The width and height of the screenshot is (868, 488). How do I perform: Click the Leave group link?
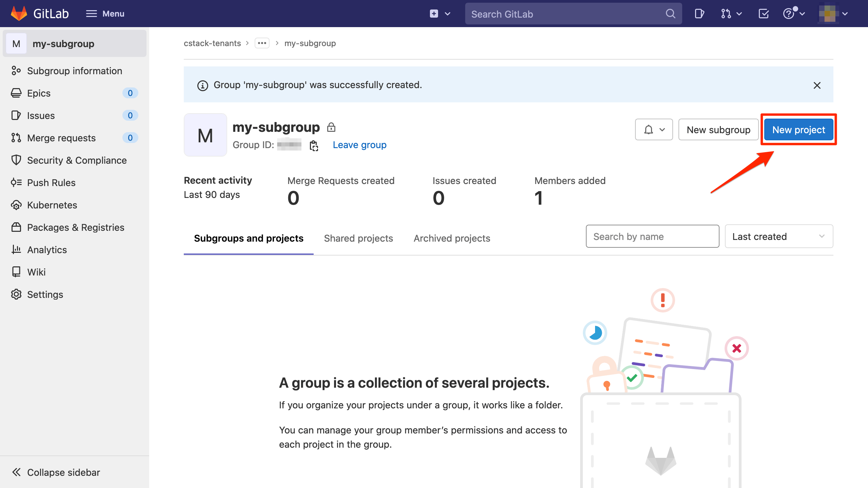click(359, 145)
